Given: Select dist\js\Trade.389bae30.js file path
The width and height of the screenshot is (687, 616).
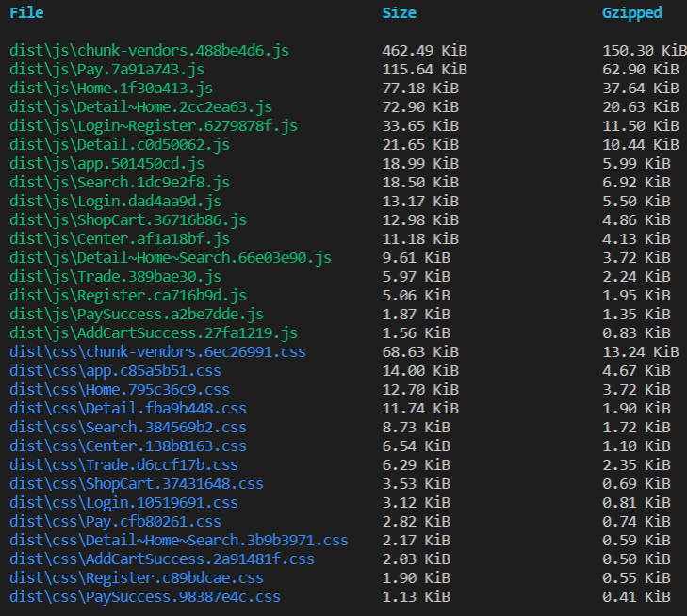Looking at the screenshot, I should coord(115,276).
